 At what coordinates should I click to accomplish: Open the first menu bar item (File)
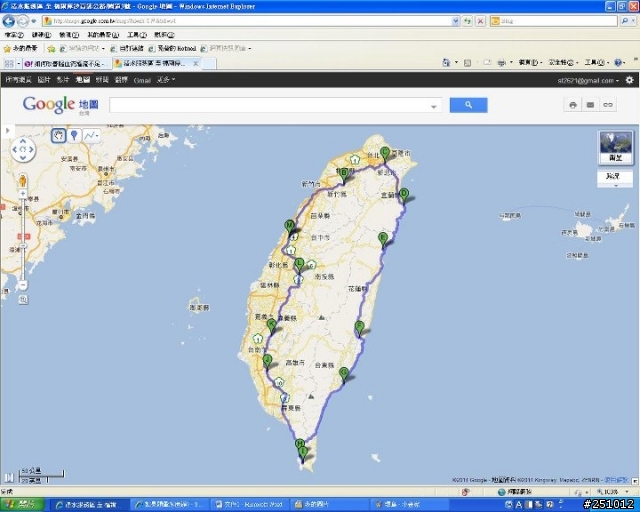tap(13, 35)
